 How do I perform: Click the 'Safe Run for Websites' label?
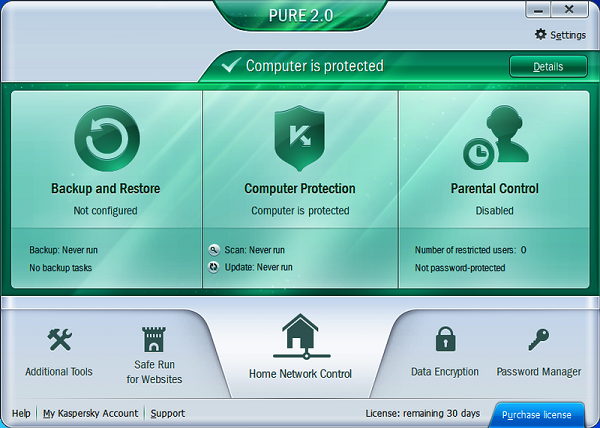coord(154,372)
